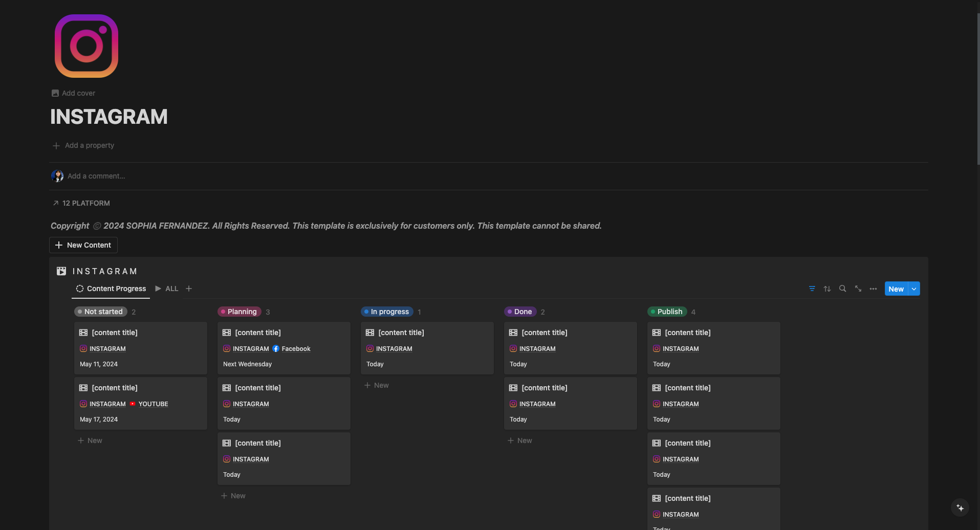
Task: Click the INSTAGRAM link on May 17 card
Action: click(107, 404)
